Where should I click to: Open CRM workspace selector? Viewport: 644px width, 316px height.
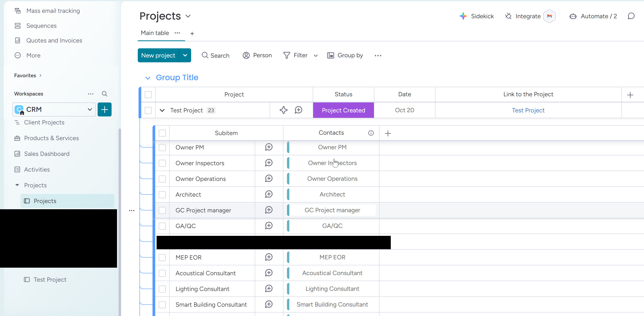point(54,109)
